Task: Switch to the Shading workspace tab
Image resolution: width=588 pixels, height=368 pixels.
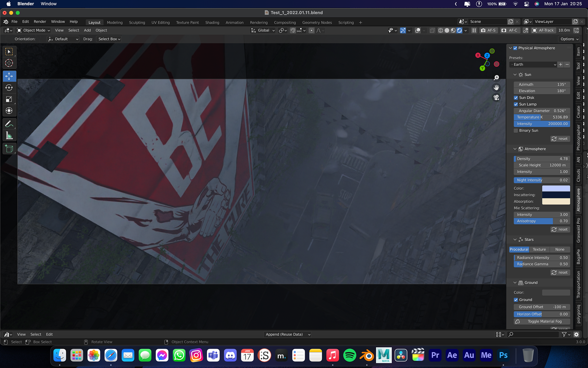Action: pos(212,22)
